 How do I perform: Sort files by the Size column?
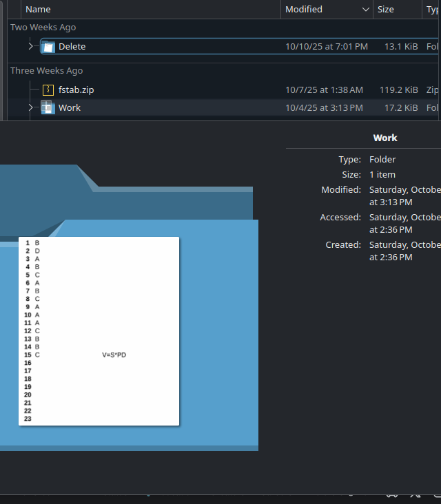pos(398,10)
